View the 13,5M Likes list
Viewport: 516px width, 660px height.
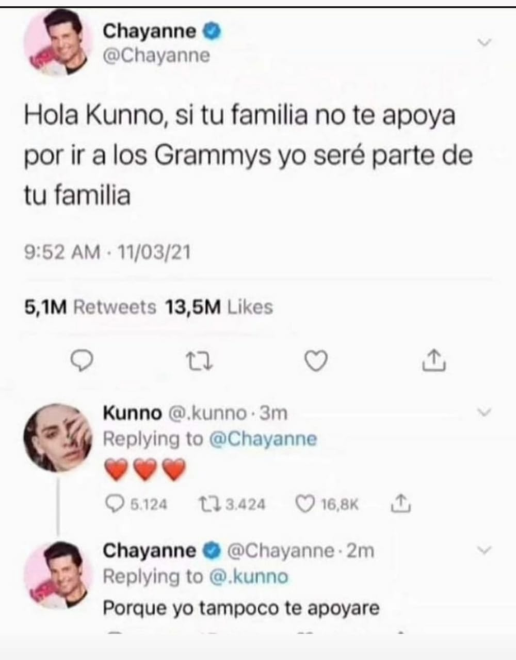(219, 307)
